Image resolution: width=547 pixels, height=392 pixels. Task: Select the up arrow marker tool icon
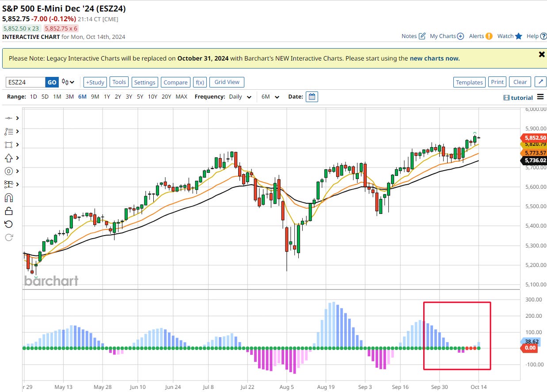pyautogui.click(x=9, y=158)
